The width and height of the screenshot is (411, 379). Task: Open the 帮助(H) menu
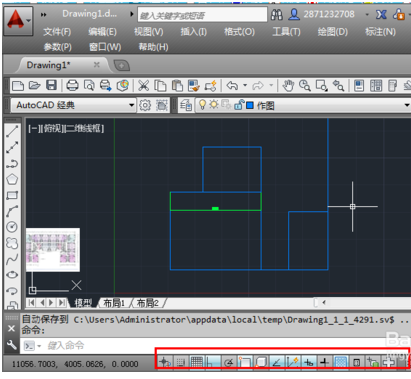click(153, 47)
